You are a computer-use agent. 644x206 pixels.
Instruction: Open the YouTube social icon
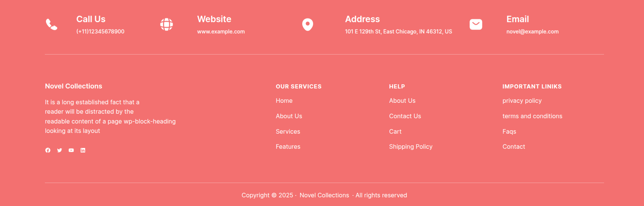[x=71, y=150]
